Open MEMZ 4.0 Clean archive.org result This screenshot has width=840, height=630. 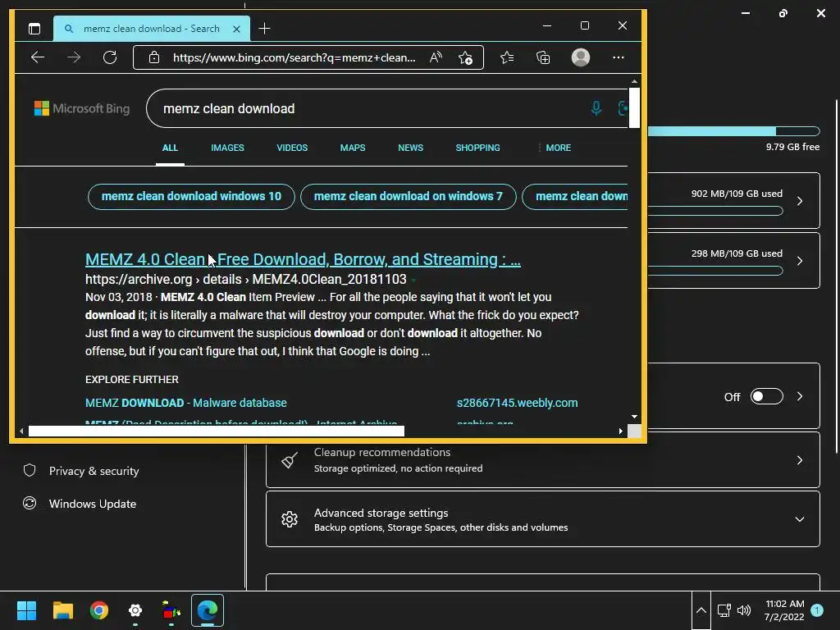coord(303,259)
